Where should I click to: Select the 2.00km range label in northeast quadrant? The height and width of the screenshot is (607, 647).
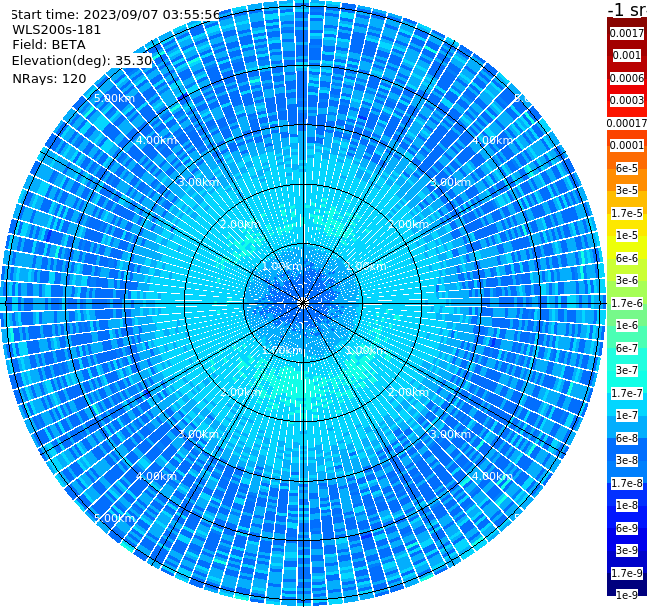[x=409, y=224]
